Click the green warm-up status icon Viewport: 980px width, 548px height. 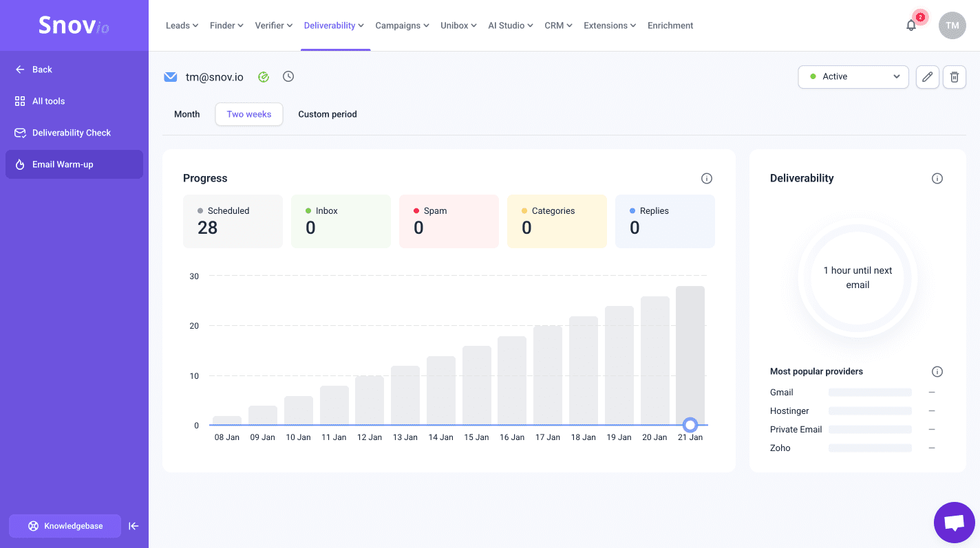point(264,77)
